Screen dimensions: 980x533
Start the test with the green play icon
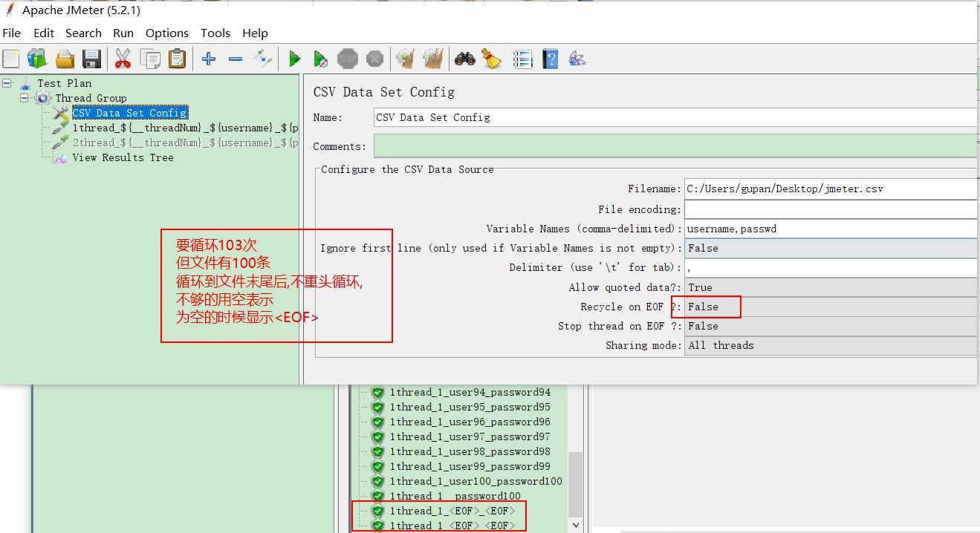click(x=294, y=59)
